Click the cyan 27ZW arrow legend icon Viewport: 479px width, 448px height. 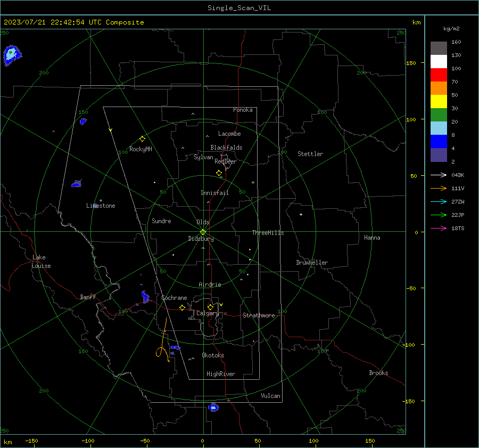pyautogui.click(x=439, y=201)
